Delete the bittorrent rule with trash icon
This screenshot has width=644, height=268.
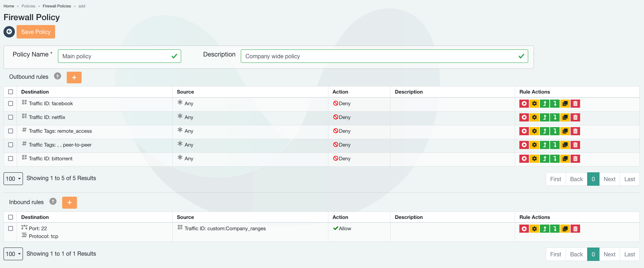click(x=576, y=159)
